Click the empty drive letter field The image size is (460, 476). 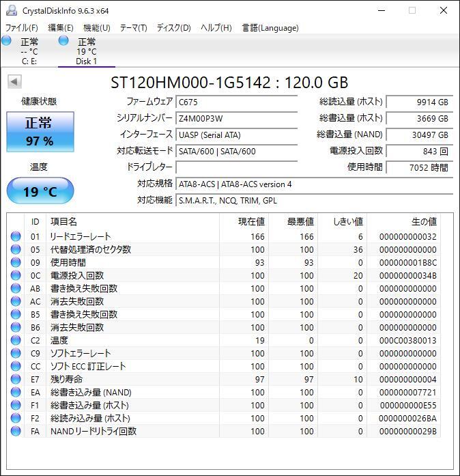point(236,167)
